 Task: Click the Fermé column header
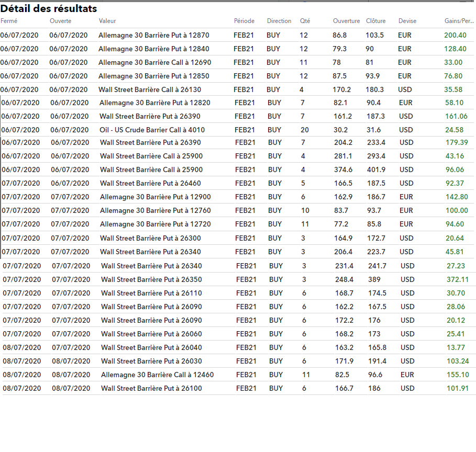[x=9, y=21]
